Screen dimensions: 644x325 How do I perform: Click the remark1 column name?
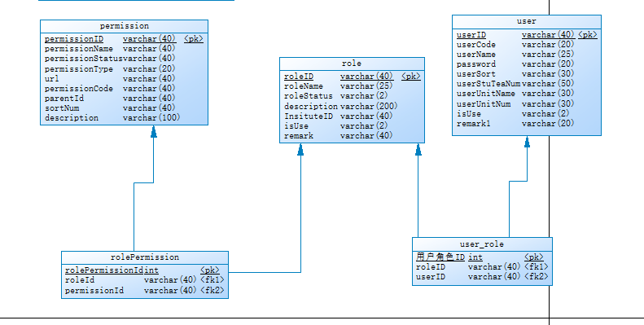(474, 123)
